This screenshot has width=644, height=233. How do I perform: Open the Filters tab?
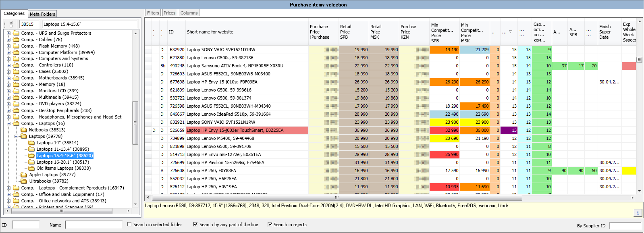click(153, 13)
